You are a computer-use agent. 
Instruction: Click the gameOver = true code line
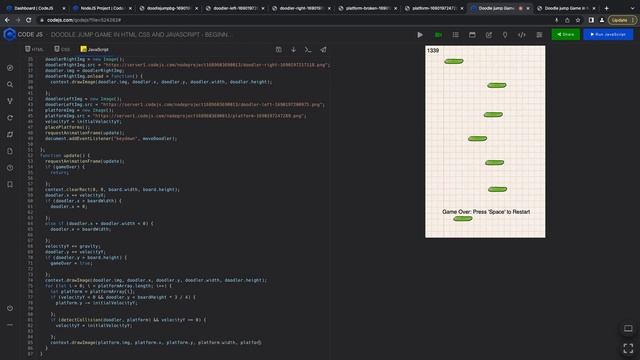click(x=71, y=263)
